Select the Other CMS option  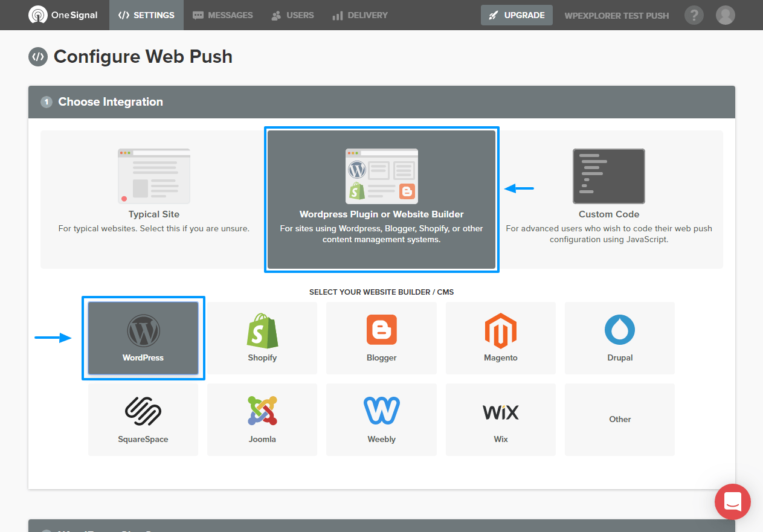coord(620,420)
